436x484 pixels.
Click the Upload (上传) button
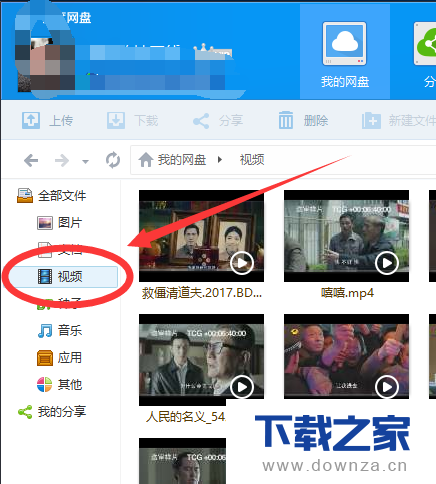tap(48, 120)
